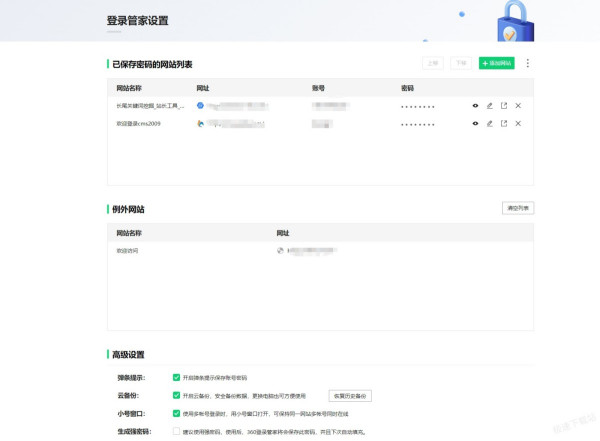This screenshot has width=600, height=441.
Task: Edit the cms2009 site entry
Action: pos(489,124)
